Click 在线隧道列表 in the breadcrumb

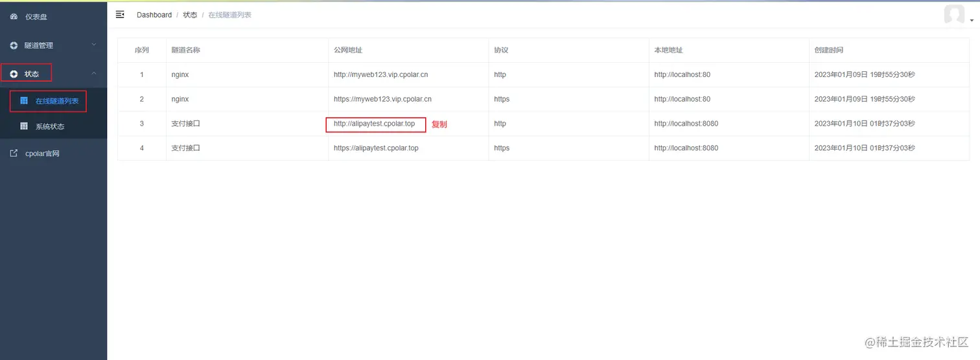(x=229, y=15)
